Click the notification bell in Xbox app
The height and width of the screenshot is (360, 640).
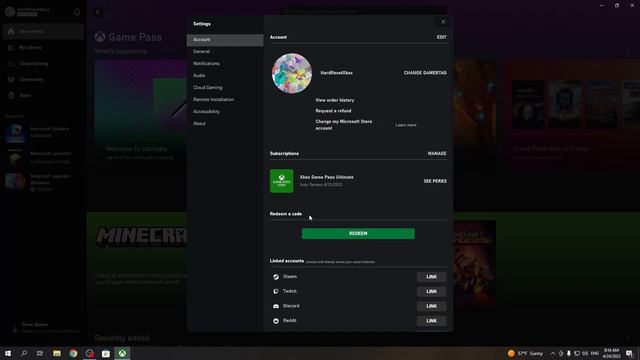pyautogui.click(x=77, y=12)
